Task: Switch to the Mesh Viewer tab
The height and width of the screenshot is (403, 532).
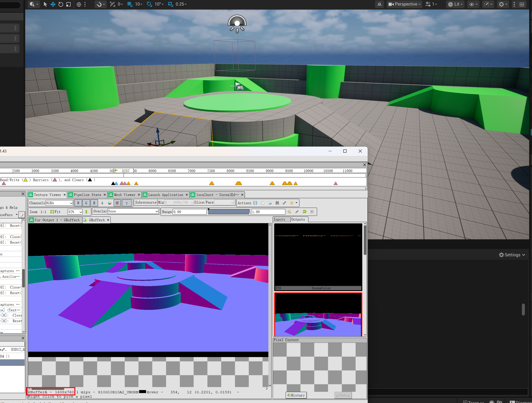Action: click(124, 195)
